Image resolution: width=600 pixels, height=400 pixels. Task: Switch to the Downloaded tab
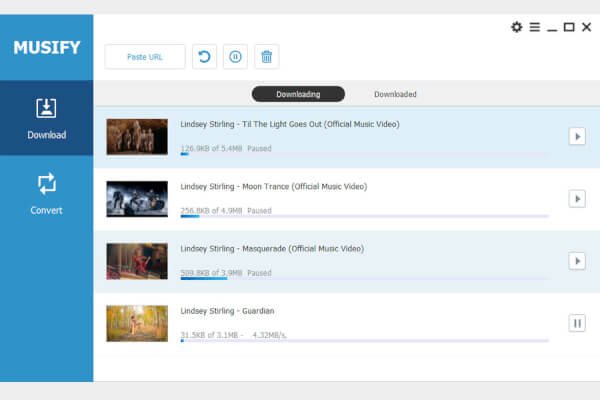(x=395, y=94)
